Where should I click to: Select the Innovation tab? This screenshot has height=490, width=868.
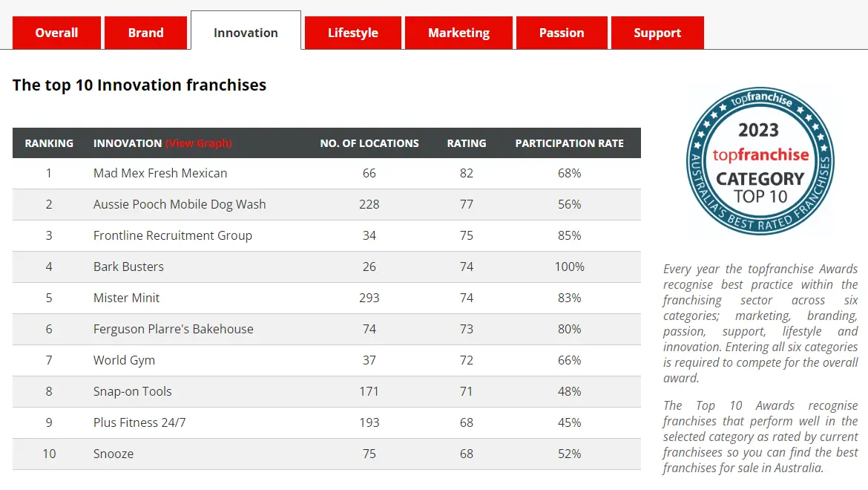tap(246, 33)
